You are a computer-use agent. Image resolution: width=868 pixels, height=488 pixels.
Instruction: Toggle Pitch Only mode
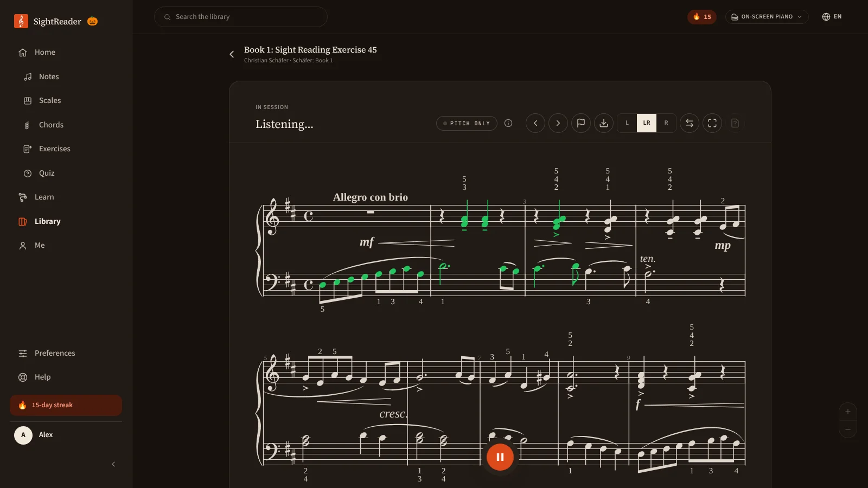pyautogui.click(x=467, y=123)
